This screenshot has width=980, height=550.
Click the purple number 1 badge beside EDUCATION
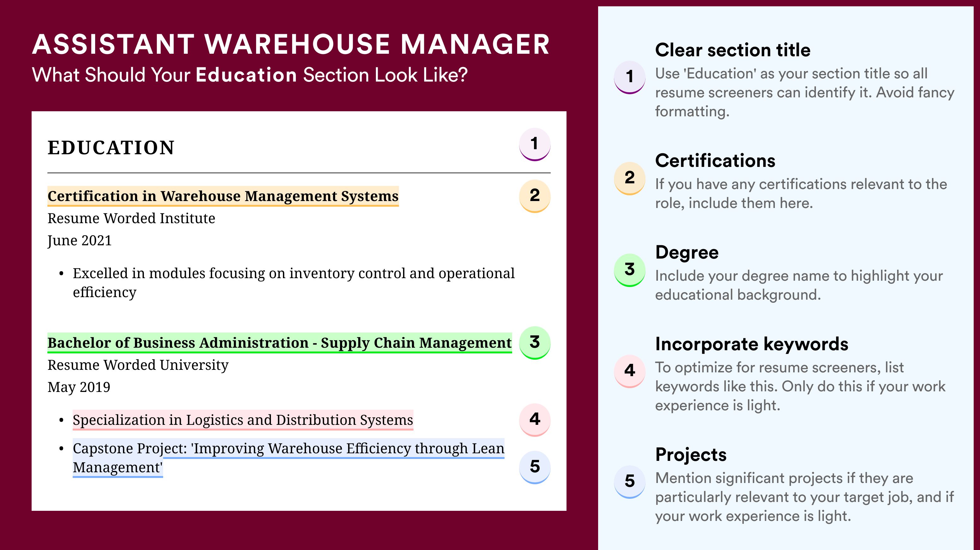[535, 144]
